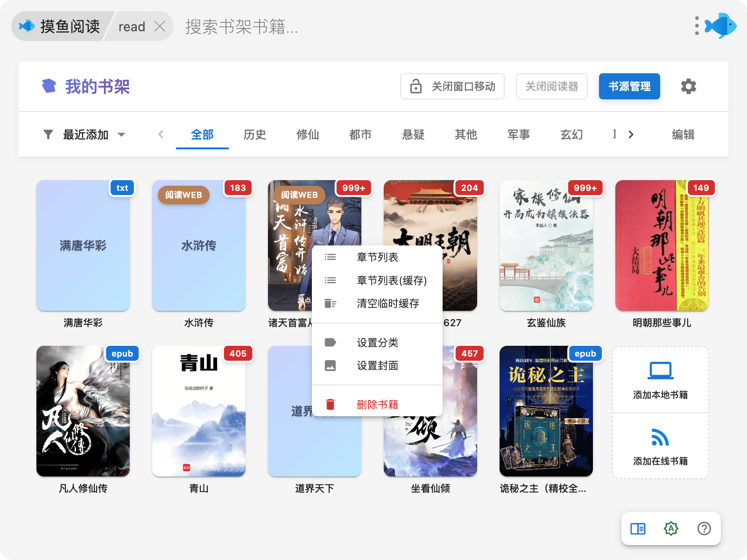Open the 满唐华彩 book cover
Viewport: 747px width, 560px height.
pyautogui.click(x=83, y=245)
